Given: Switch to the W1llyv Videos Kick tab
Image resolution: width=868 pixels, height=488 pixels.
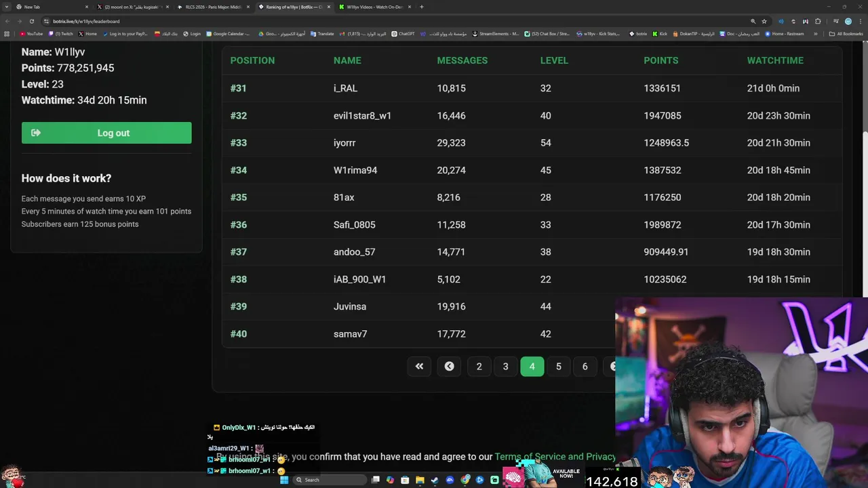Looking at the screenshot, I should click(375, 7).
